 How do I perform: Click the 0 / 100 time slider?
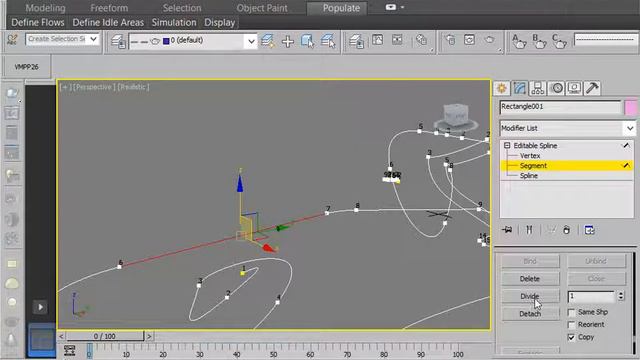105,336
